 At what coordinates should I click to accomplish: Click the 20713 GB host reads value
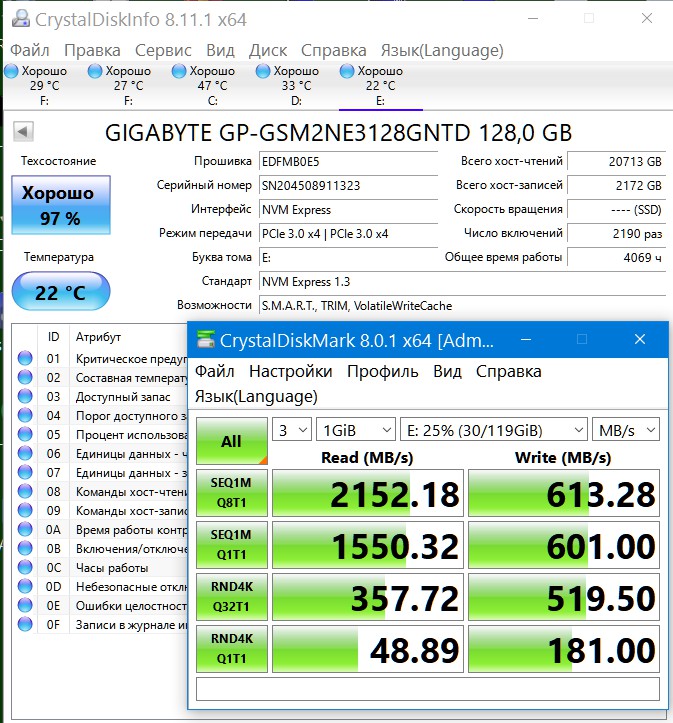616,162
